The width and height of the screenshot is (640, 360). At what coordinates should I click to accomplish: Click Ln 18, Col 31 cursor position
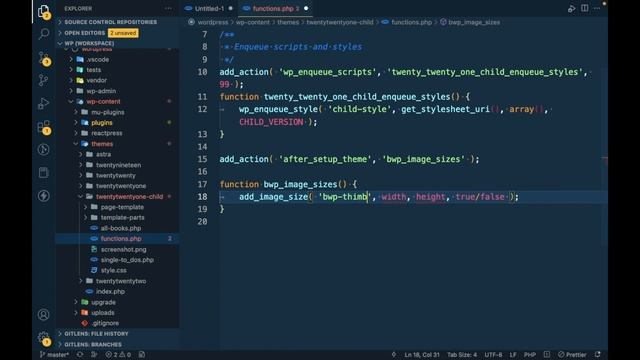(422, 355)
